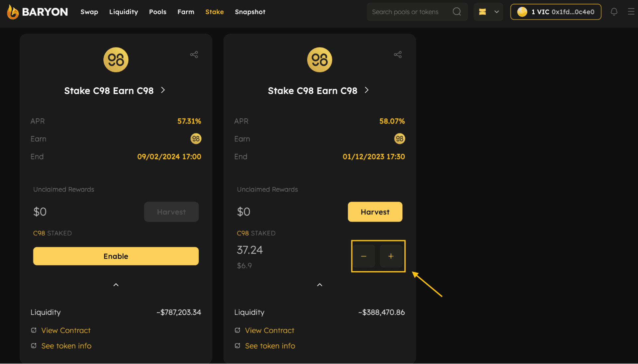Click the C98 coin logo in the 57.31% APR card
Viewport: 638px width, 364px height.
[116, 60]
